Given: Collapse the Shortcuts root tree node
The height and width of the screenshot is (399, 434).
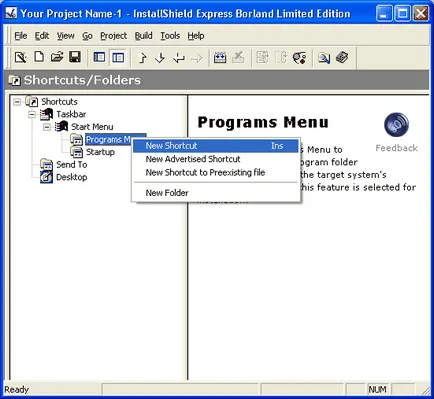Looking at the screenshot, I should 17,102.
